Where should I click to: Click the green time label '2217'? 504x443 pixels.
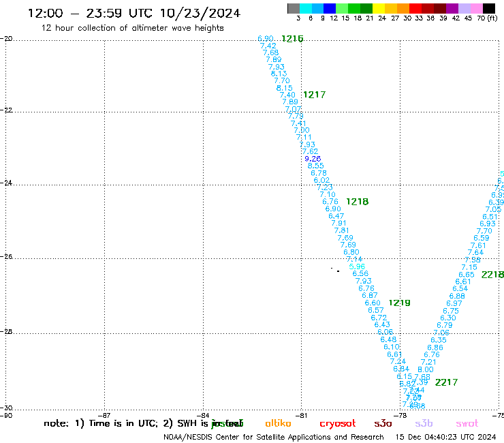click(x=446, y=382)
